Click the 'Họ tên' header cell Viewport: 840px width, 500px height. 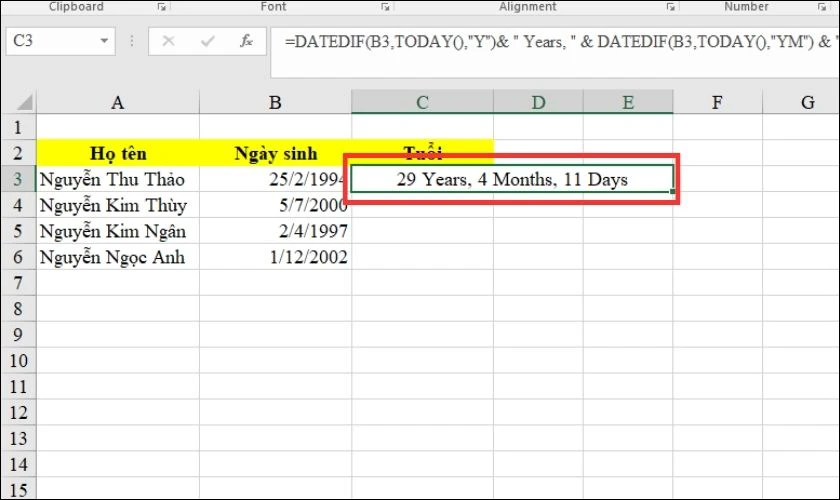(118, 153)
